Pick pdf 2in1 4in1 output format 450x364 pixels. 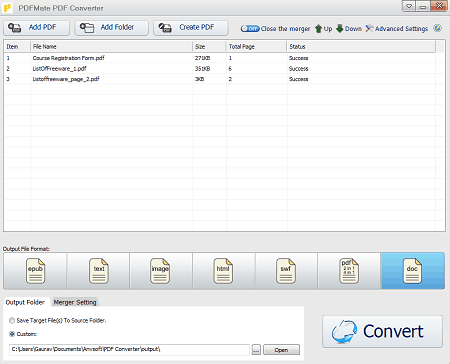click(349, 271)
